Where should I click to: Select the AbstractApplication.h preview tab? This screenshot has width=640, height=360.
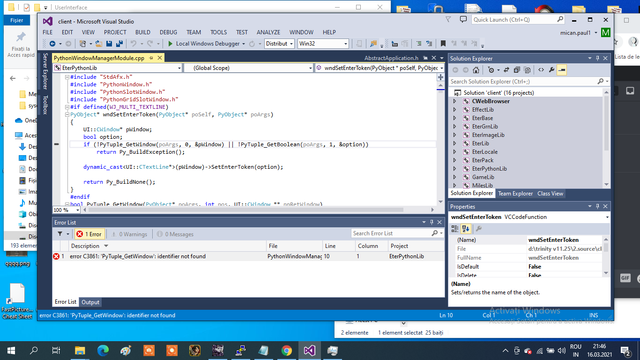pos(391,58)
